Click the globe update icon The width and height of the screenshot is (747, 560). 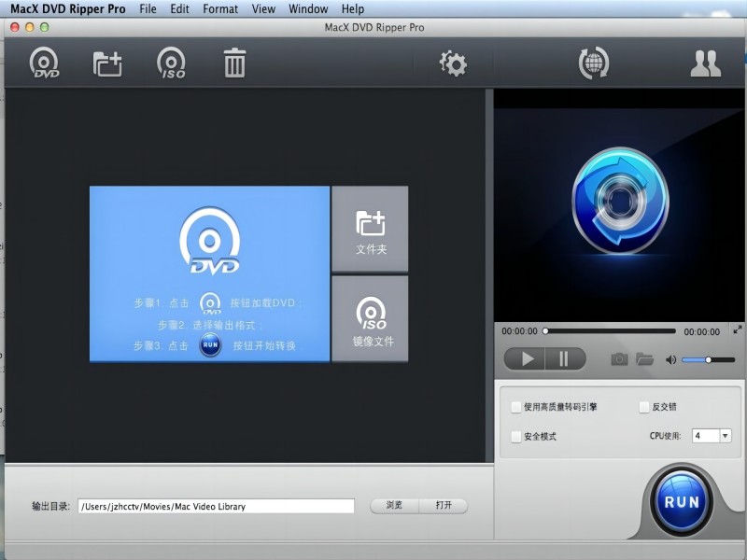tap(594, 63)
